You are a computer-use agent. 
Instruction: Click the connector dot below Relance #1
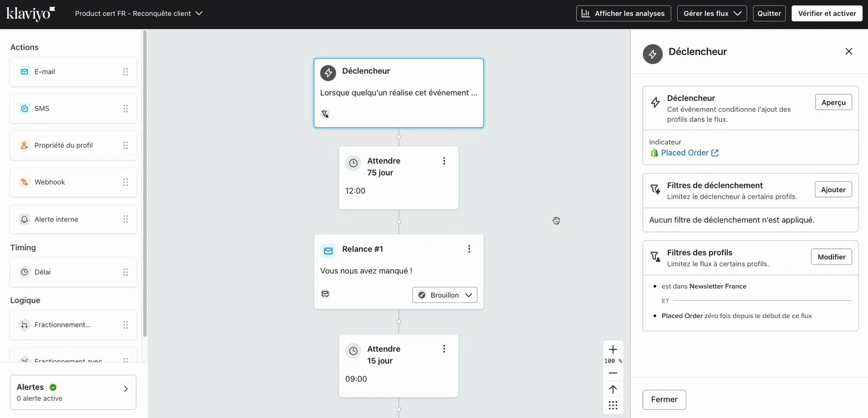[399, 322]
